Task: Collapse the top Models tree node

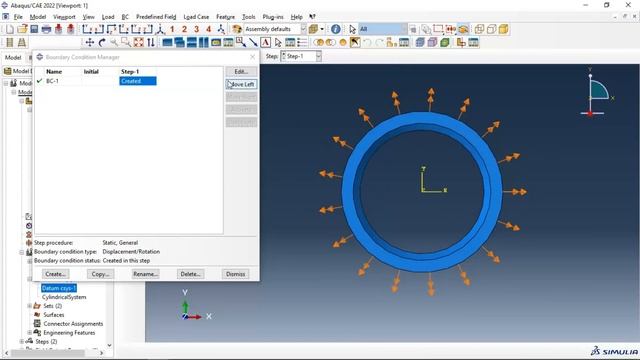Action: [6, 83]
